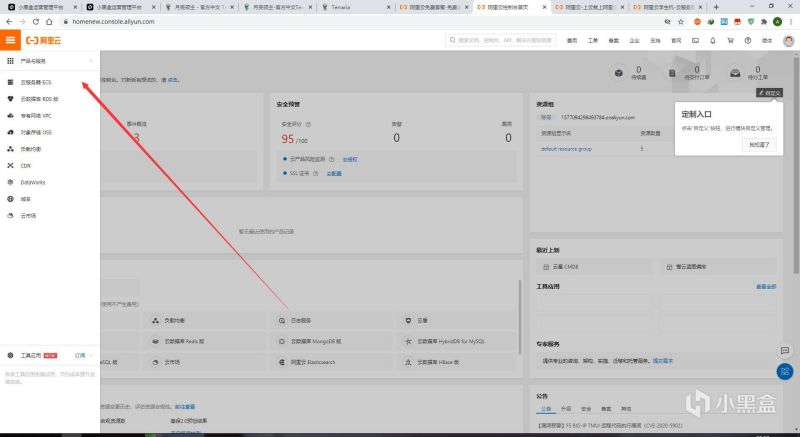Click the pending renewal cube icon
This screenshot has width=800, height=437.
[x=618, y=73]
